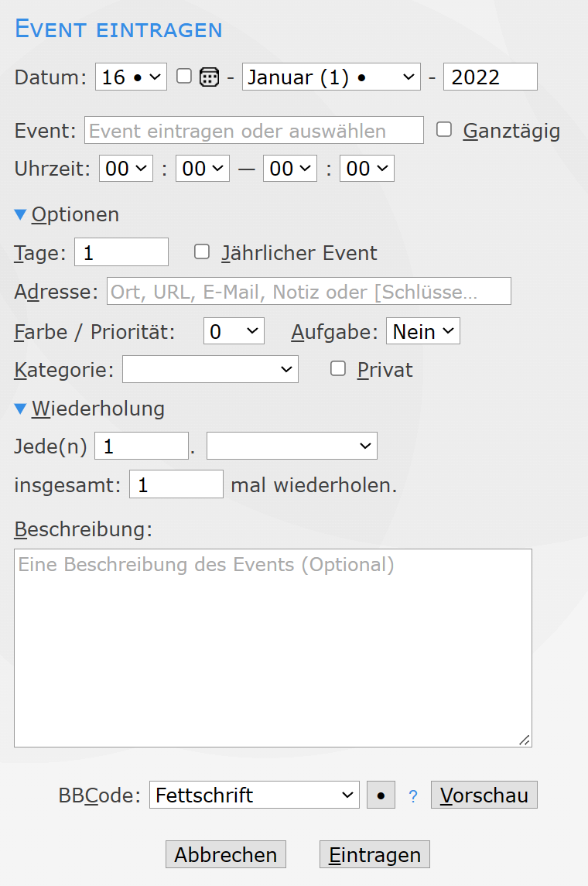
Task: Click into the Event name field
Action: pyautogui.click(x=254, y=130)
